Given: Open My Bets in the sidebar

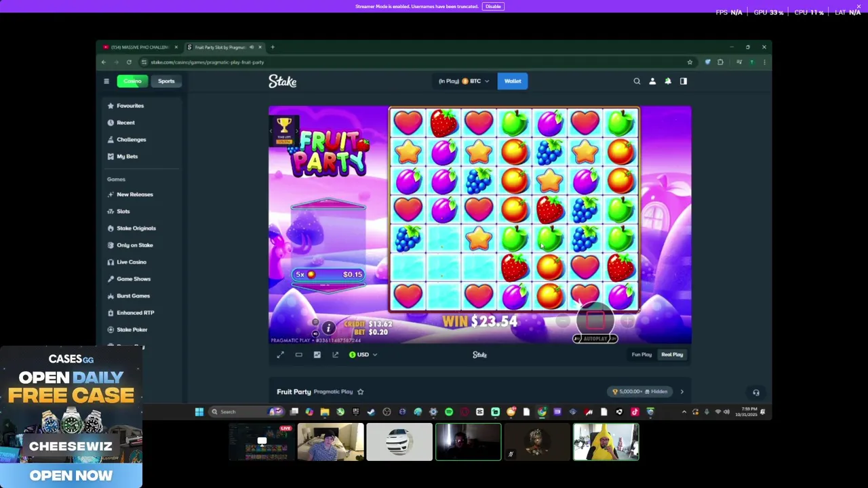Looking at the screenshot, I should click(127, 157).
